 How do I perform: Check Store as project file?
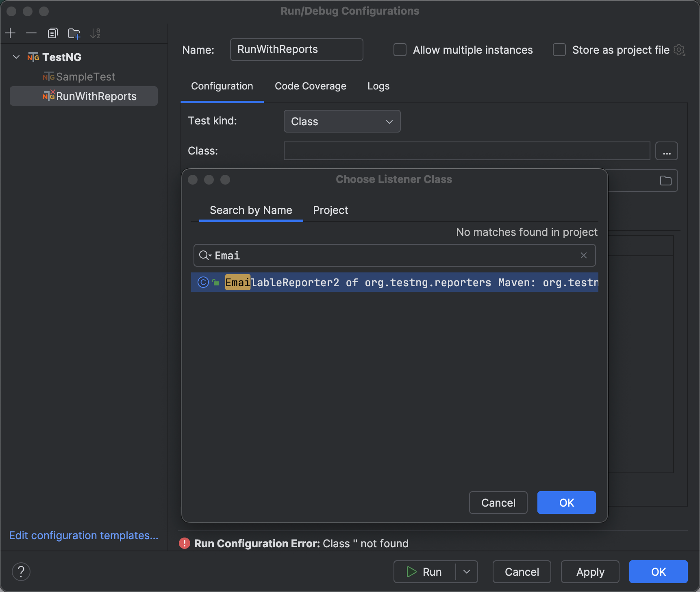(x=559, y=50)
